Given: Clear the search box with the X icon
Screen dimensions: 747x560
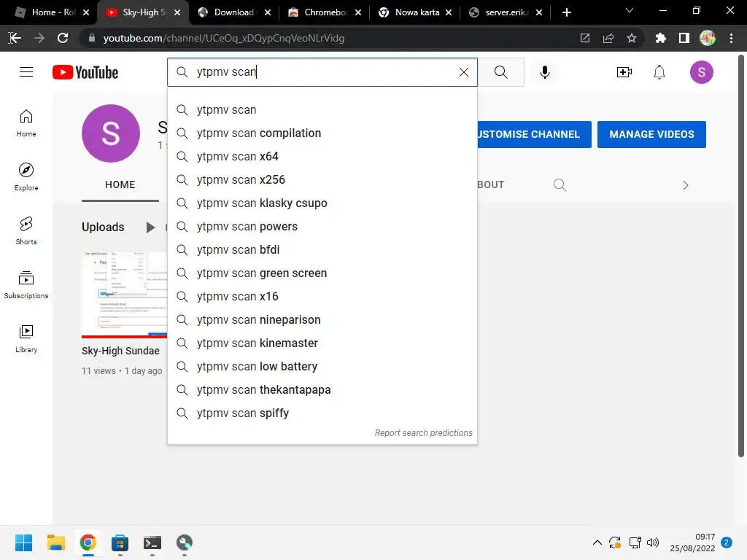Looking at the screenshot, I should tap(463, 72).
